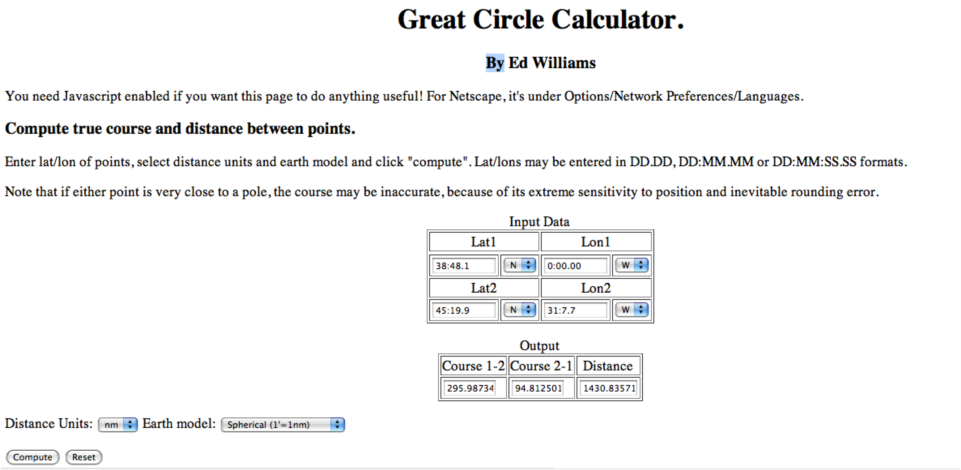Change the Lon2 hemisphere dropdown
Viewport: 961px width, 470px height.
[631, 310]
